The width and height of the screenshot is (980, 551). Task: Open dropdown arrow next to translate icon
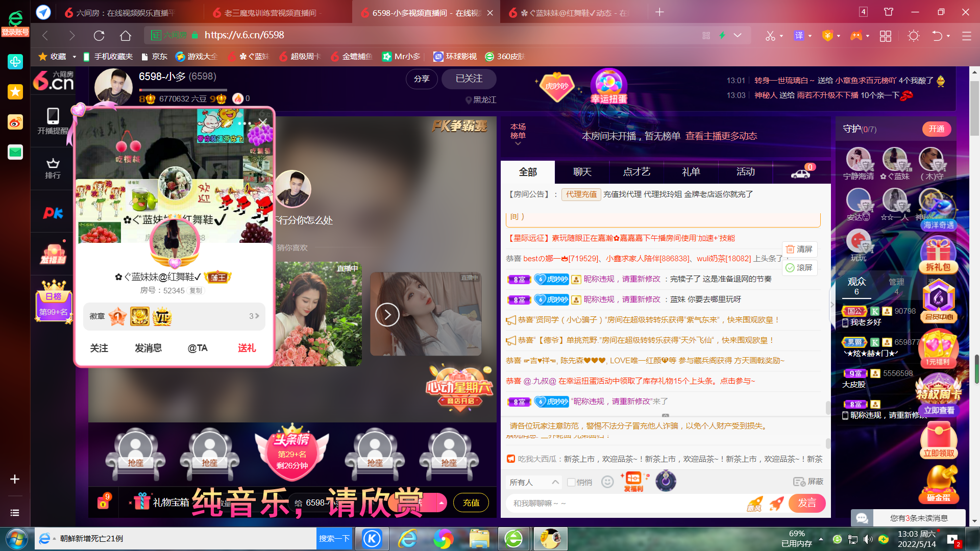point(810,36)
